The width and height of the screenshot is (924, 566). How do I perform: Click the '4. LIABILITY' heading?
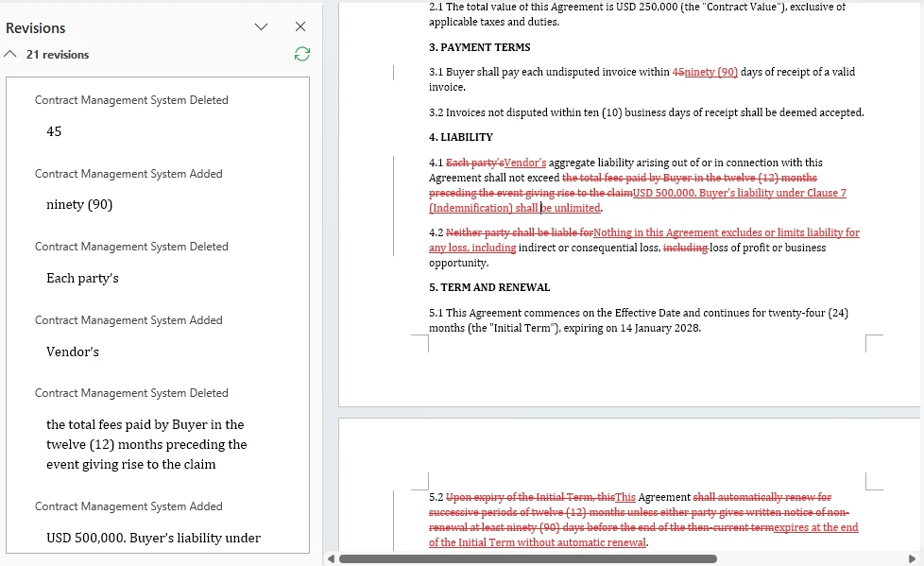tap(461, 137)
